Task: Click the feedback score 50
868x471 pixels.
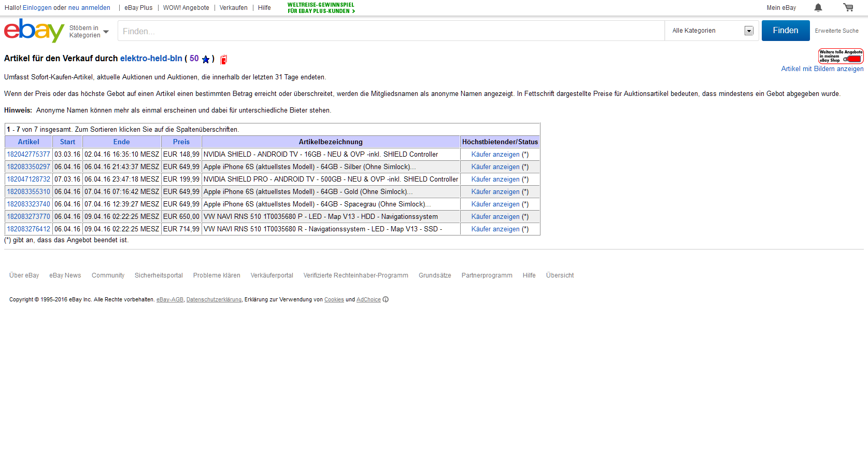Action: point(194,59)
